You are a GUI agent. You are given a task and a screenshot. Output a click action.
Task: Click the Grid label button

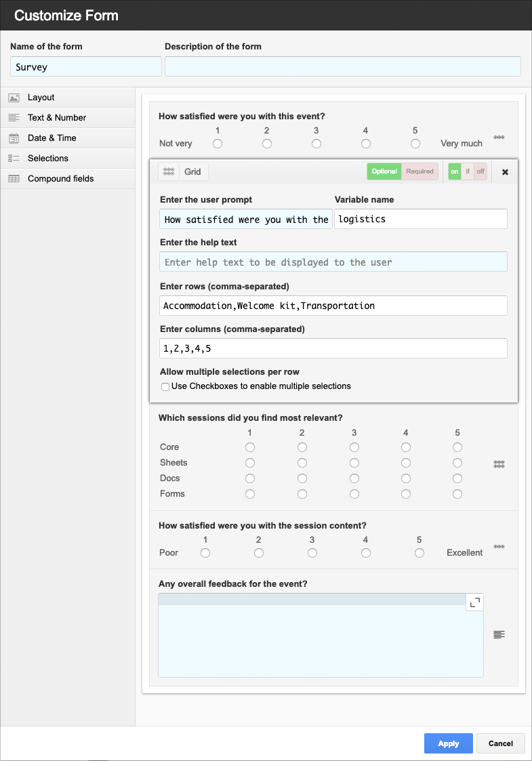tap(193, 172)
